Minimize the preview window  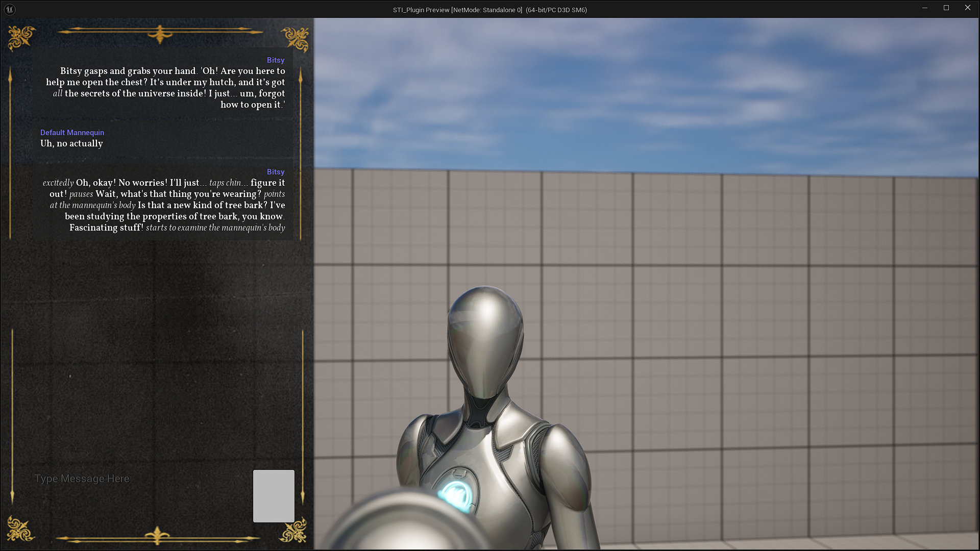point(924,8)
